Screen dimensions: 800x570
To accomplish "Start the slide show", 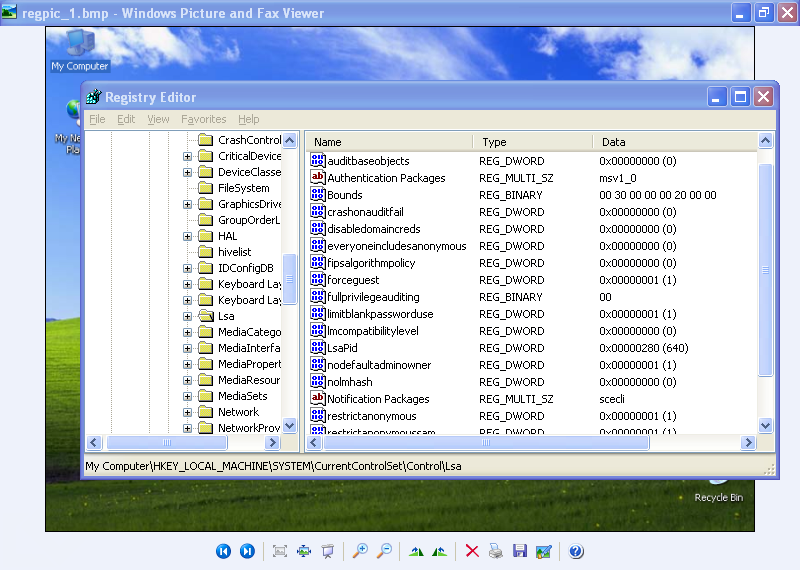I will coord(328,551).
